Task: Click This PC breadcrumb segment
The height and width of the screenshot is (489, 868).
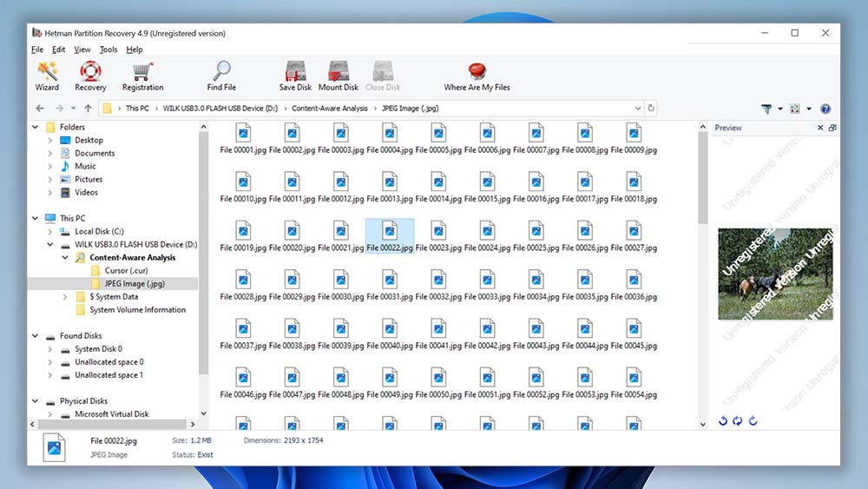Action: [x=137, y=109]
